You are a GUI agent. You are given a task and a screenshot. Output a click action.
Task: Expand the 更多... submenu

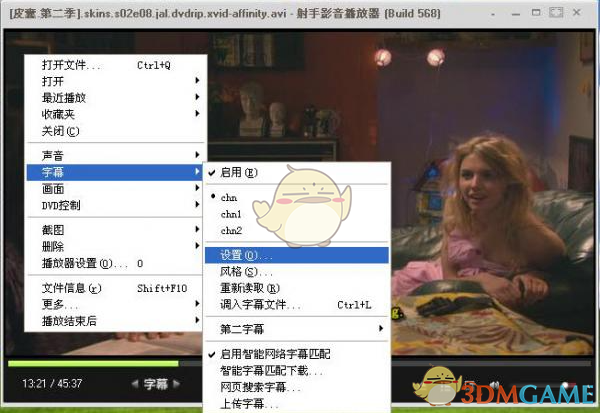pyautogui.click(x=115, y=305)
